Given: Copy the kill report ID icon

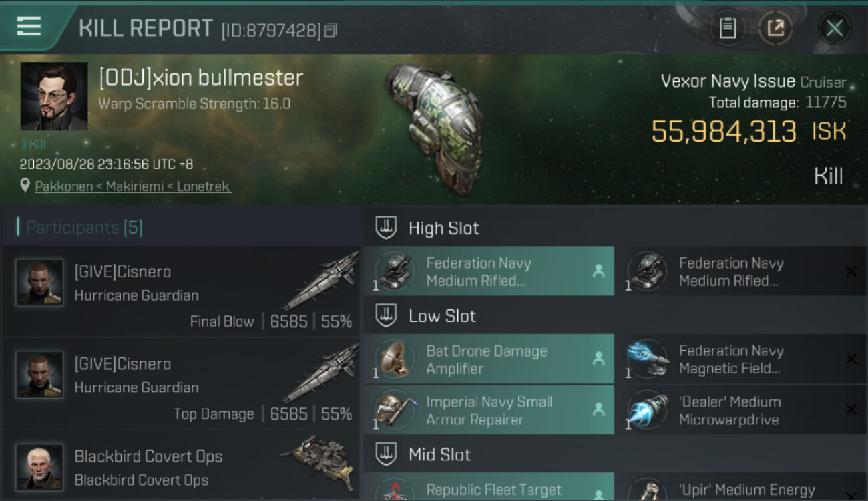Looking at the screenshot, I should pos(331,30).
